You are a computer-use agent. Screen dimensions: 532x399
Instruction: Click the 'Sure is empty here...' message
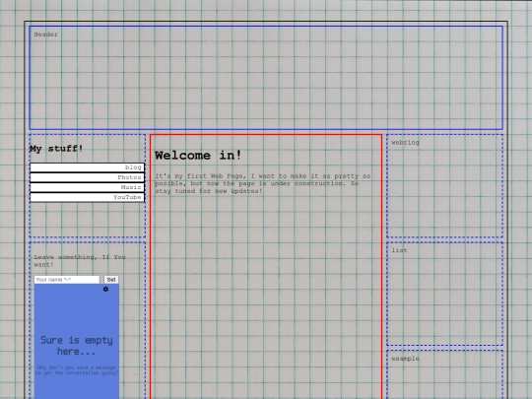coord(76,346)
